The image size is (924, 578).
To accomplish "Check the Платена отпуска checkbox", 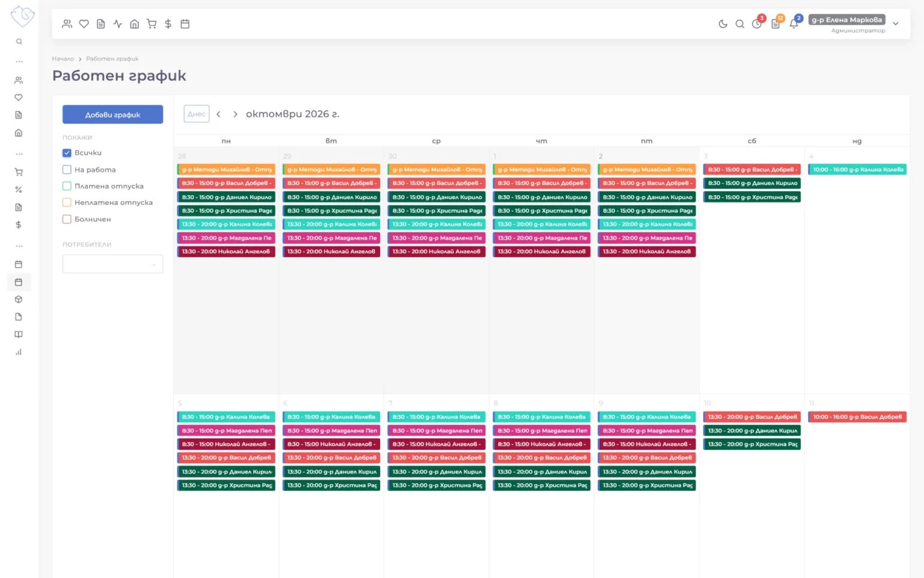I will (x=67, y=186).
